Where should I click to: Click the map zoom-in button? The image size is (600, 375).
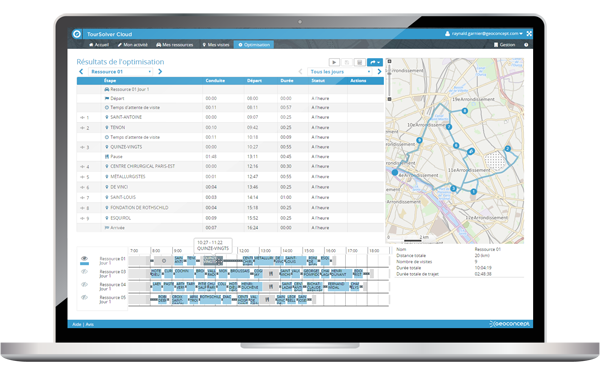click(x=390, y=61)
